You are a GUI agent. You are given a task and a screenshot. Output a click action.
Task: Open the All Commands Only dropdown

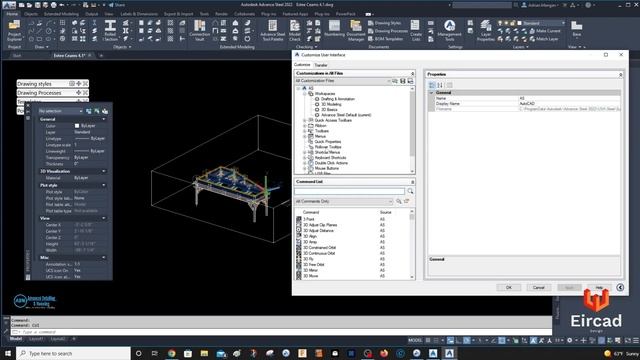344,201
